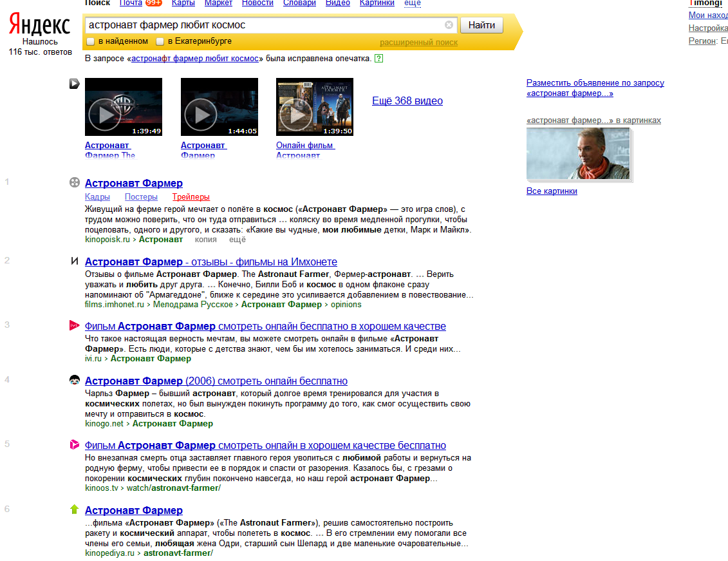Open '«астронавт фармер...» в картинках' link
The height and width of the screenshot is (561, 728).
(x=594, y=120)
